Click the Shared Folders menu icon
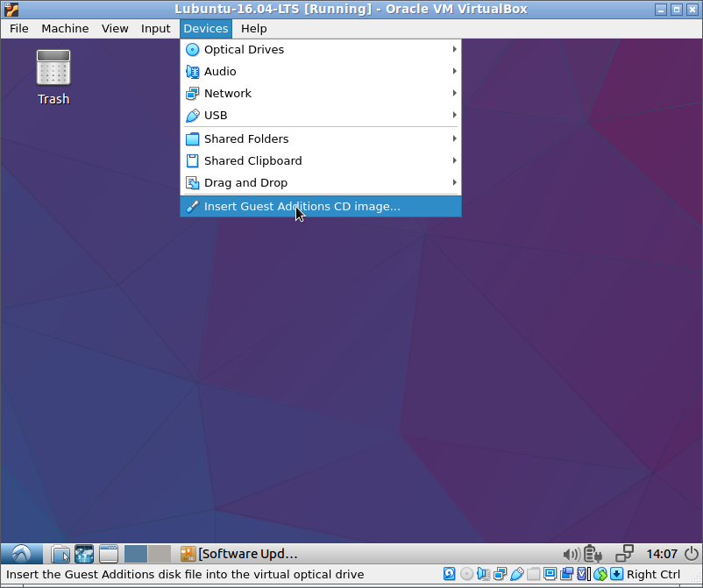 point(192,139)
